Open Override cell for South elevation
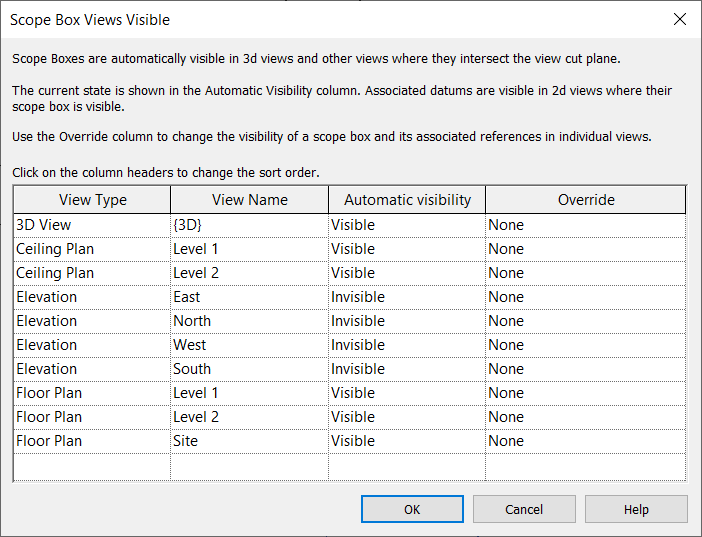The width and height of the screenshot is (702, 537). pos(586,369)
